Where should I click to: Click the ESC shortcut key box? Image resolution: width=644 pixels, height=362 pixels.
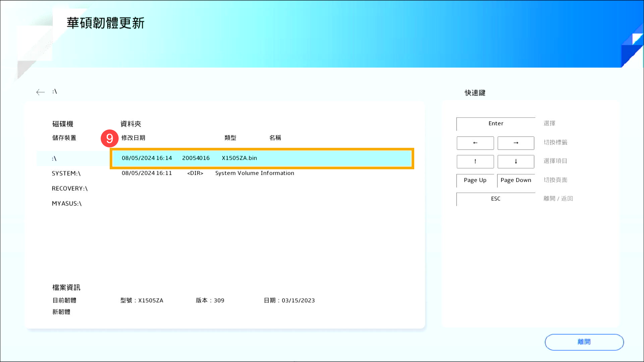click(x=495, y=199)
